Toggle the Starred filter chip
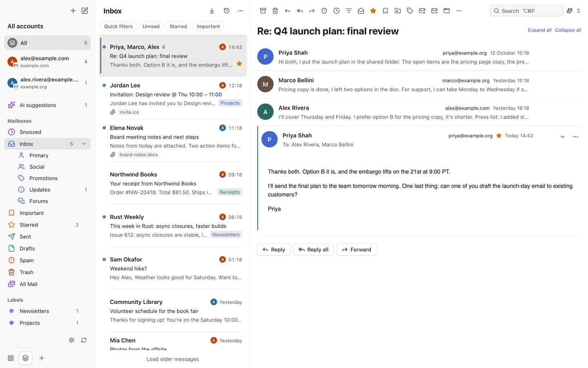Viewport: 588px width, 368px height. tap(178, 26)
